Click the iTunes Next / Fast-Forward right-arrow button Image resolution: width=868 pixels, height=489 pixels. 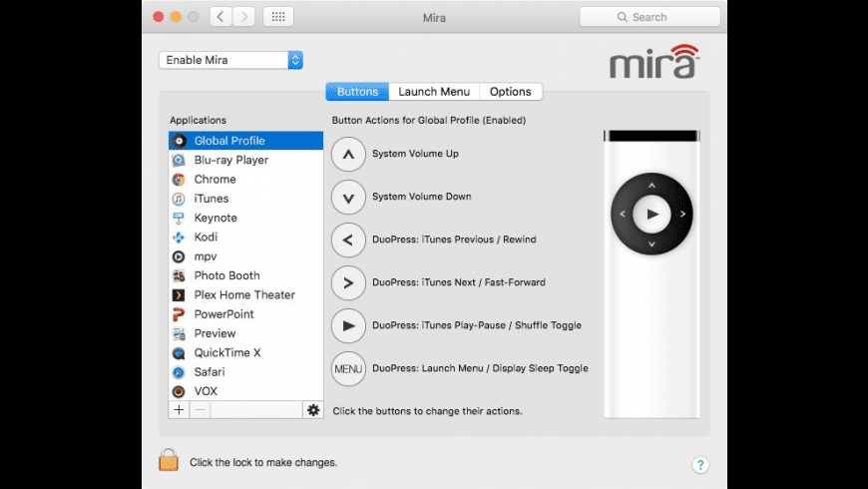pos(348,283)
